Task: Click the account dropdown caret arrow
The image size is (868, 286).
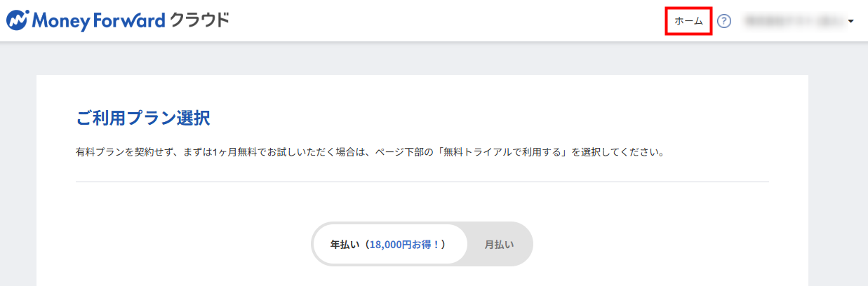Action: click(851, 22)
